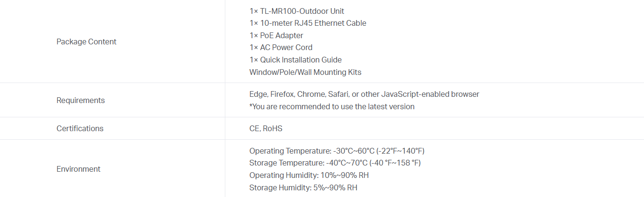The image size is (644, 197).
Task: Click the Environment row label
Action: point(78,169)
